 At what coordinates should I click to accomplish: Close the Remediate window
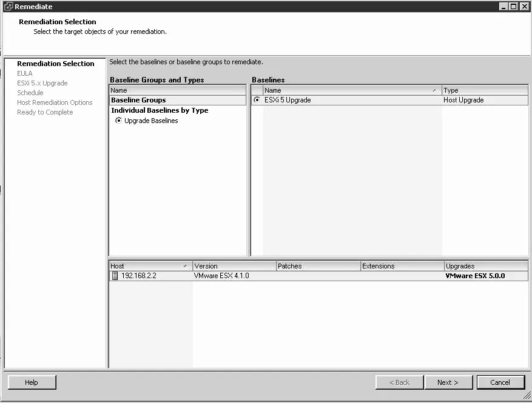click(x=525, y=7)
